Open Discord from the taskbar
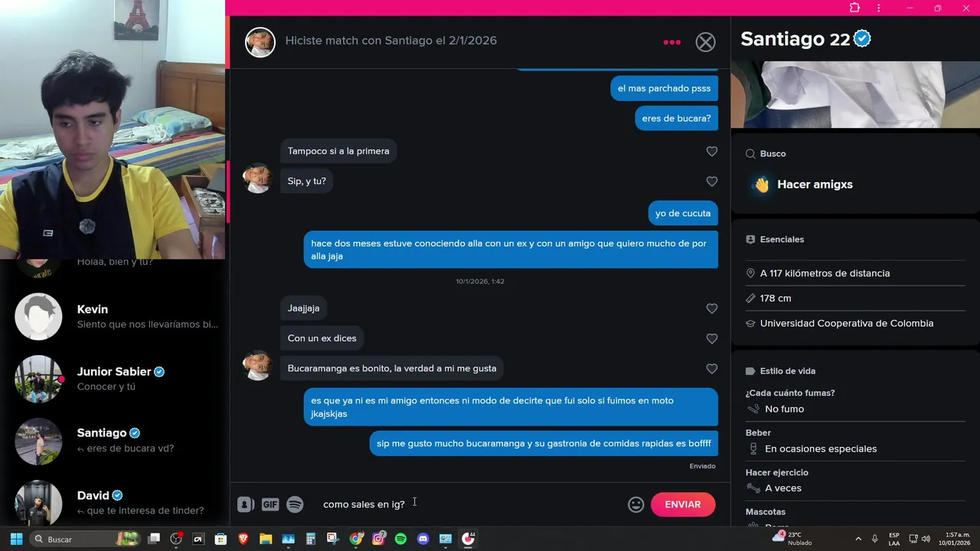Viewport: 980px width, 551px height. pyautogui.click(x=423, y=539)
